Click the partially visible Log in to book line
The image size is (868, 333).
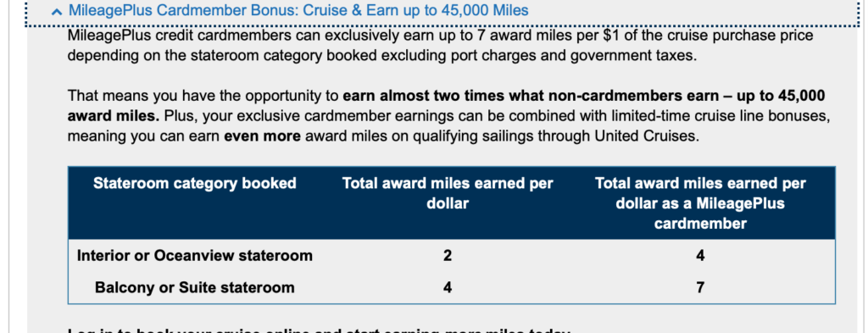point(319,330)
